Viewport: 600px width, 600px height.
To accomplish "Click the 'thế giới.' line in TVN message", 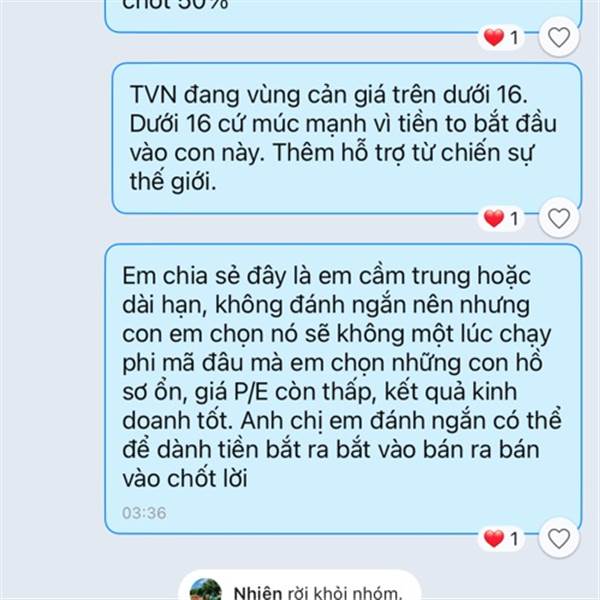I will point(173,181).
